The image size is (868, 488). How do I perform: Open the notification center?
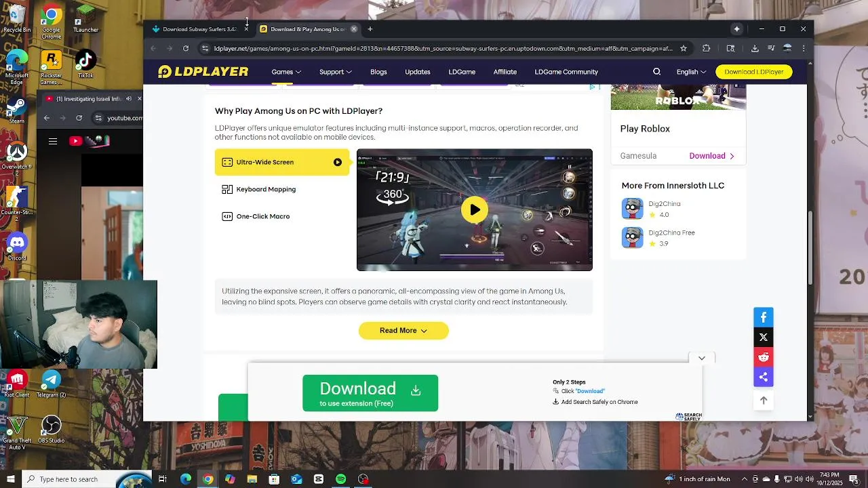pos(854,479)
